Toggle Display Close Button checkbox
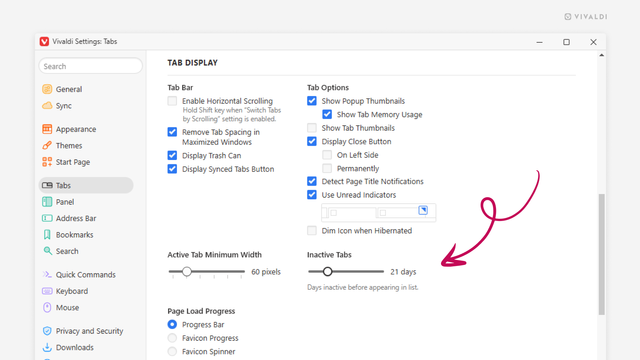Screen dimensions: 640x360 [x=312, y=141]
